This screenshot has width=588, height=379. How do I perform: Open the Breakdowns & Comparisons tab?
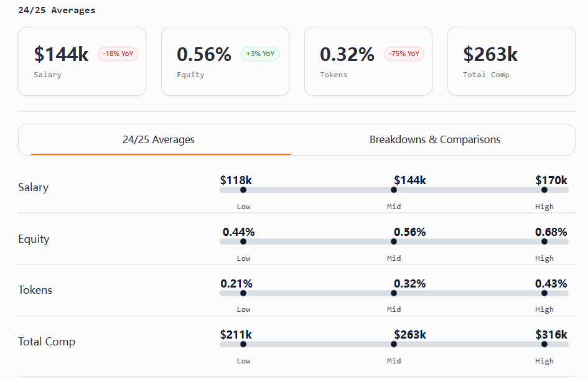[435, 140]
